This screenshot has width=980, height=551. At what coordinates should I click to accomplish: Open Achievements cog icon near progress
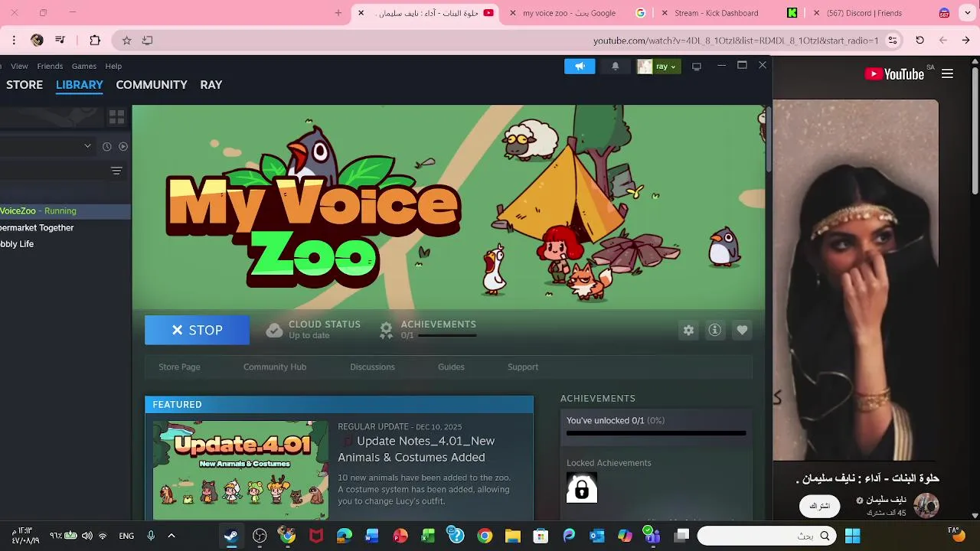pyautogui.click(x=387, y=330)
